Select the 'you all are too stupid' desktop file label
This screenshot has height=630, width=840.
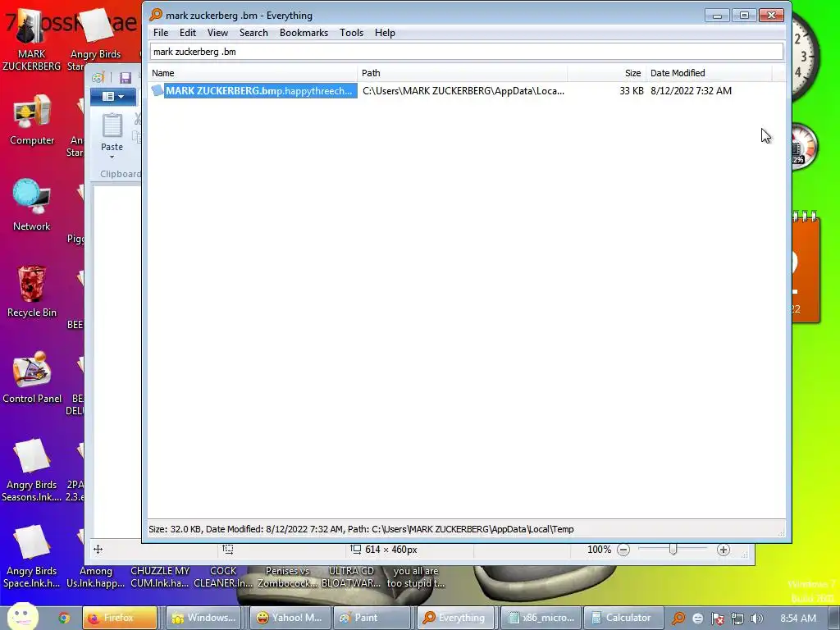(416, 577)
